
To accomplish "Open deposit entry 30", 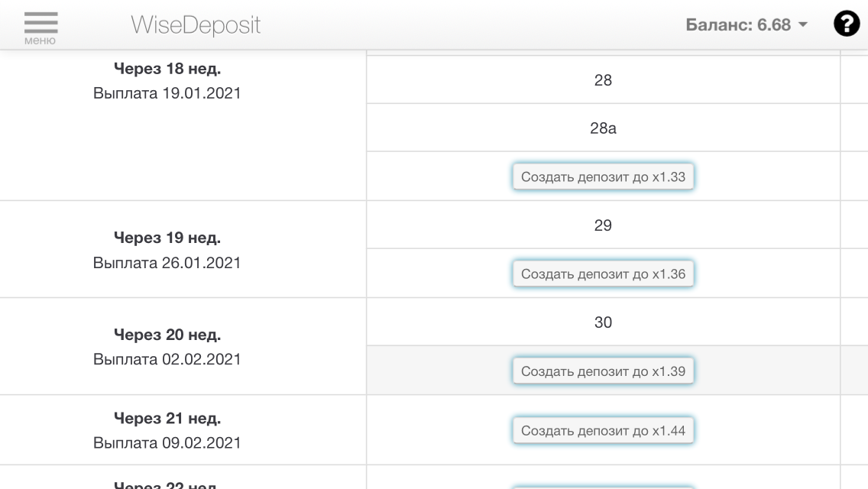I will tap(603, 322).
